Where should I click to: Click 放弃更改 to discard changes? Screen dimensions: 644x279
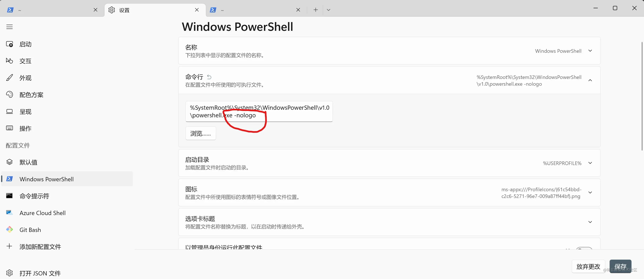[588, 266]
